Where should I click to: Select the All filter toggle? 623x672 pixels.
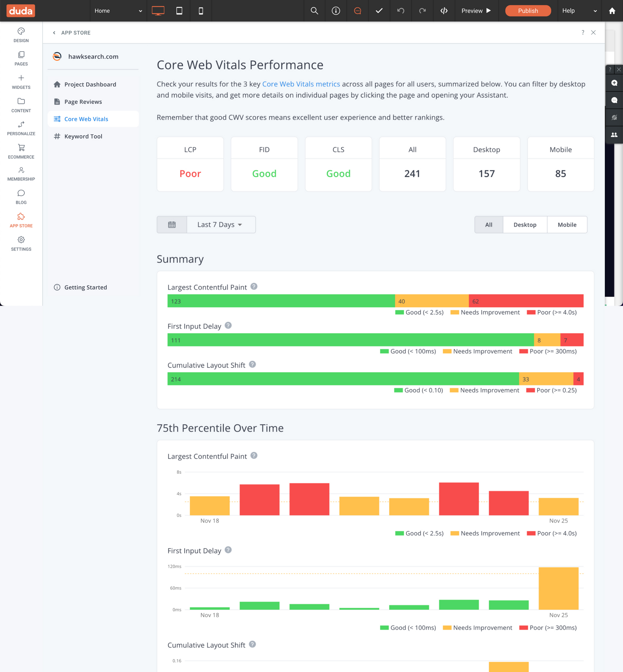point(488,225)
